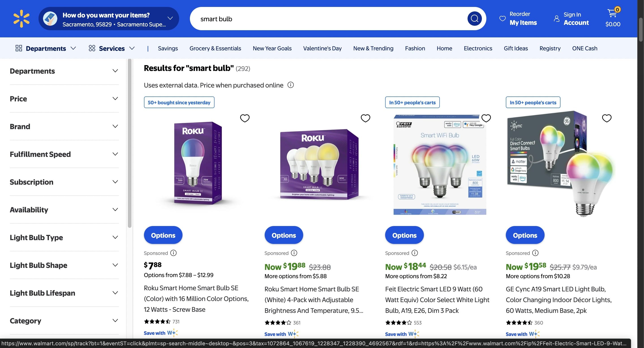Expand the Fulfillment Speed filter
644x348 pixels.
[x=64, y=154]
